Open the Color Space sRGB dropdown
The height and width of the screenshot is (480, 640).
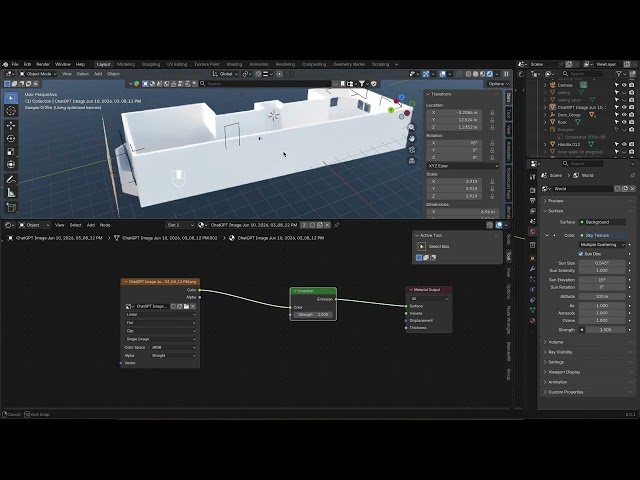(173, 347)
